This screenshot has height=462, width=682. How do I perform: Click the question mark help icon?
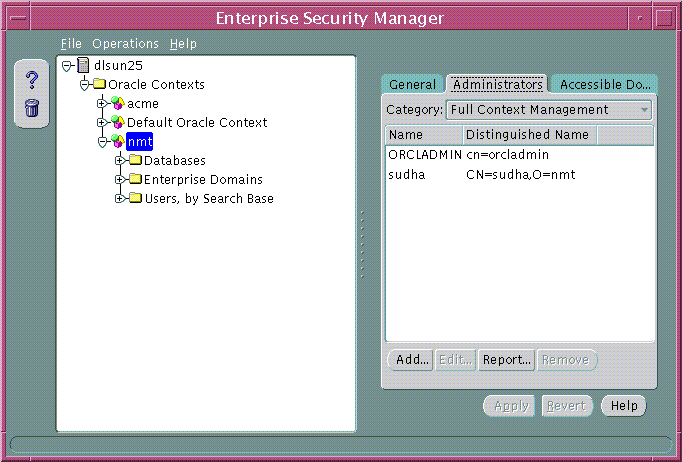point(31,81)
